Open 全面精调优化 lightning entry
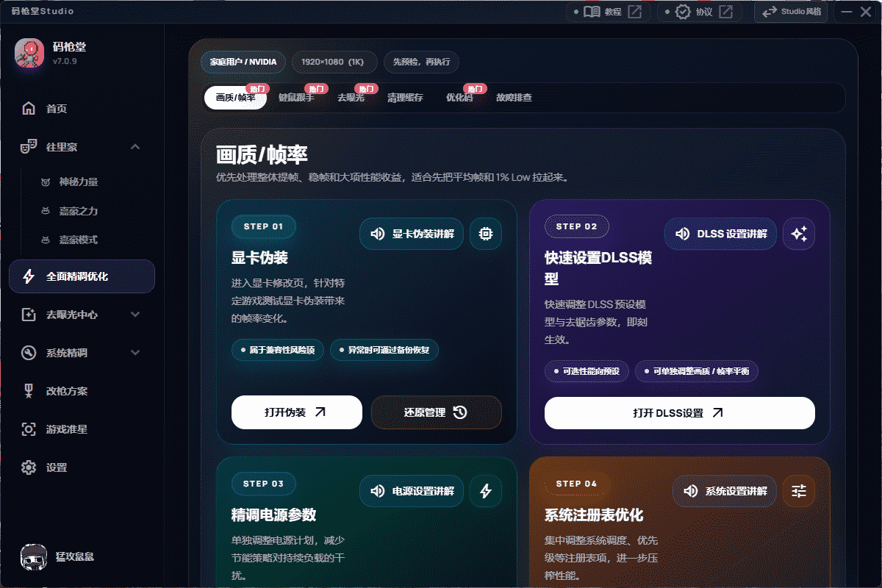This screenshot has height=588, width=882. tap(82, 276)
